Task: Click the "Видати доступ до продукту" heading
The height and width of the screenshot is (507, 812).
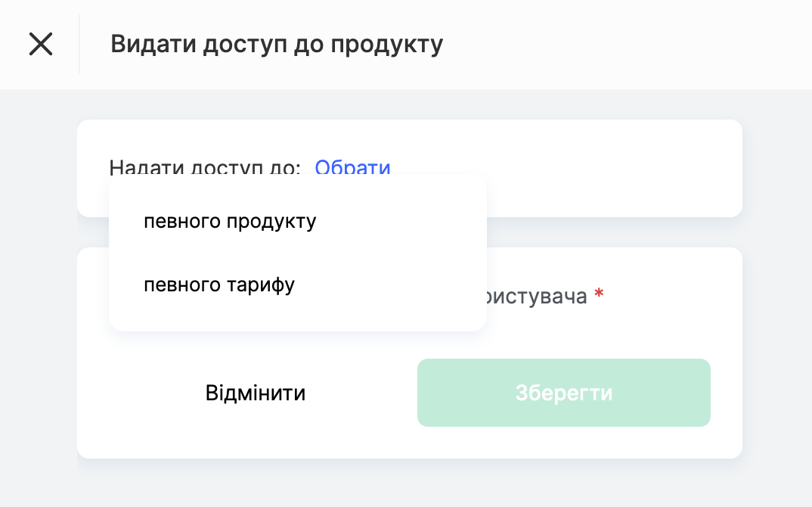Action: pos(277,45)
